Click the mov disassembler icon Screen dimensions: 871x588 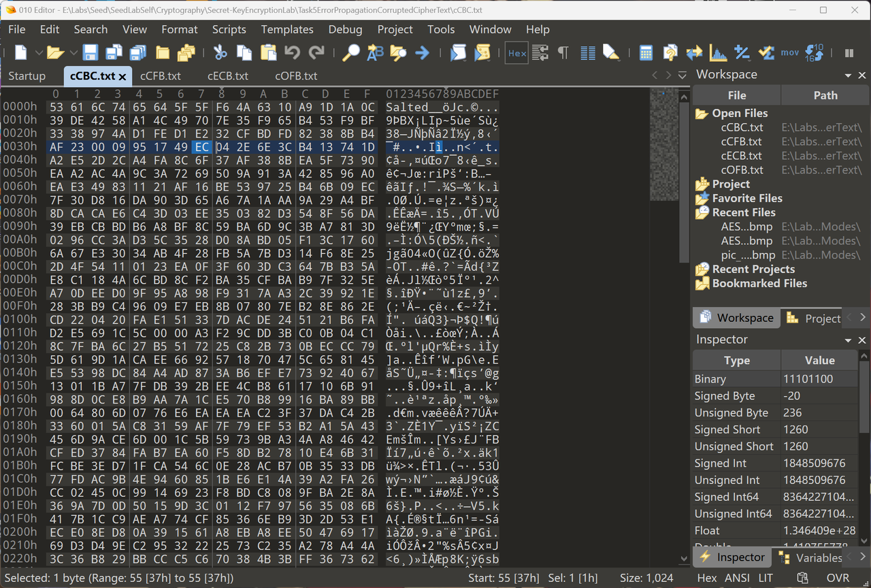[x=790, y=53]
